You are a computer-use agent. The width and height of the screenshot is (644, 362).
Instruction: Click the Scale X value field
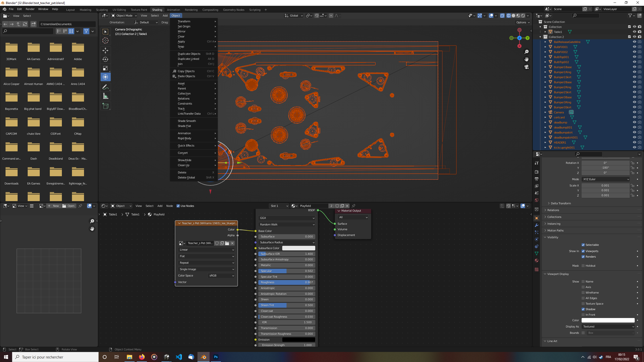605,186
